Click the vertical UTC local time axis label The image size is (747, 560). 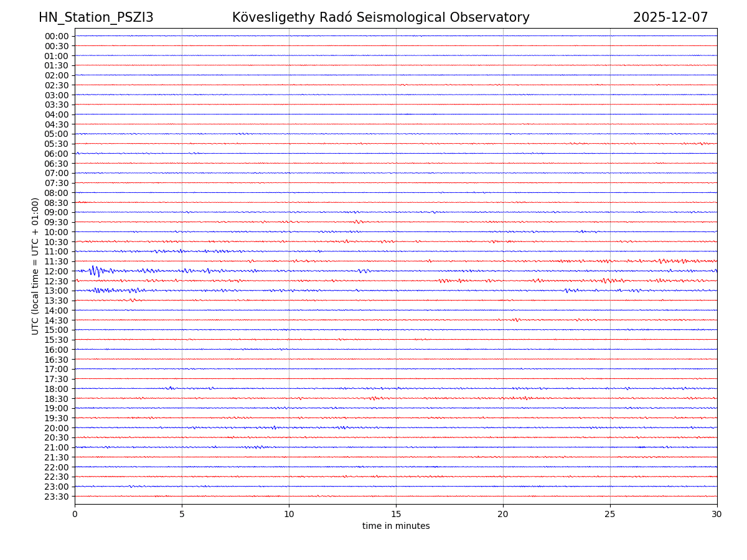coord(35,266)
